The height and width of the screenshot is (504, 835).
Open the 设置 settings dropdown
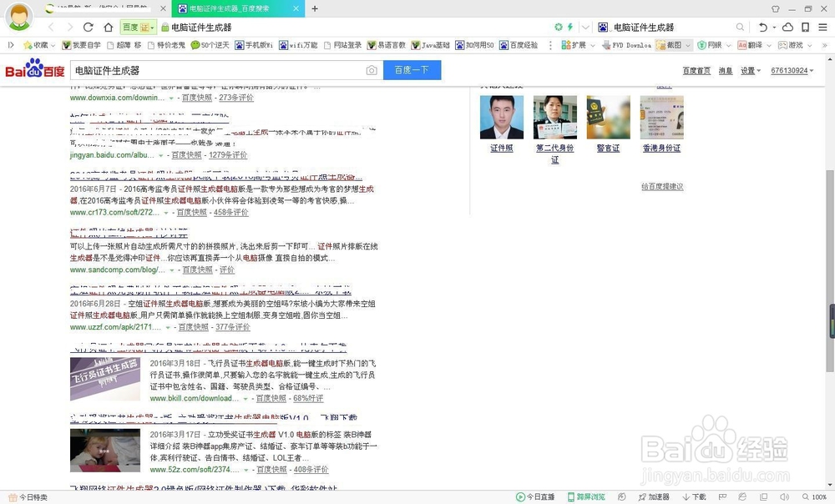[751, 70]
